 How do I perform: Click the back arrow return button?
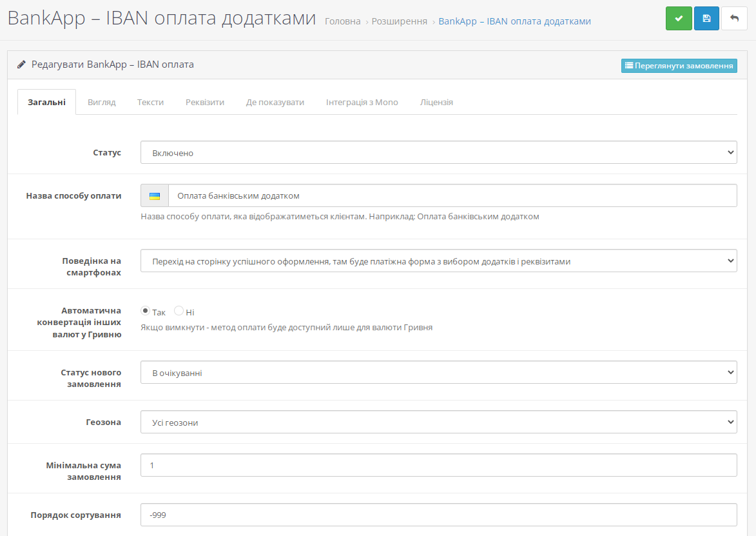(x=734, y=19)
